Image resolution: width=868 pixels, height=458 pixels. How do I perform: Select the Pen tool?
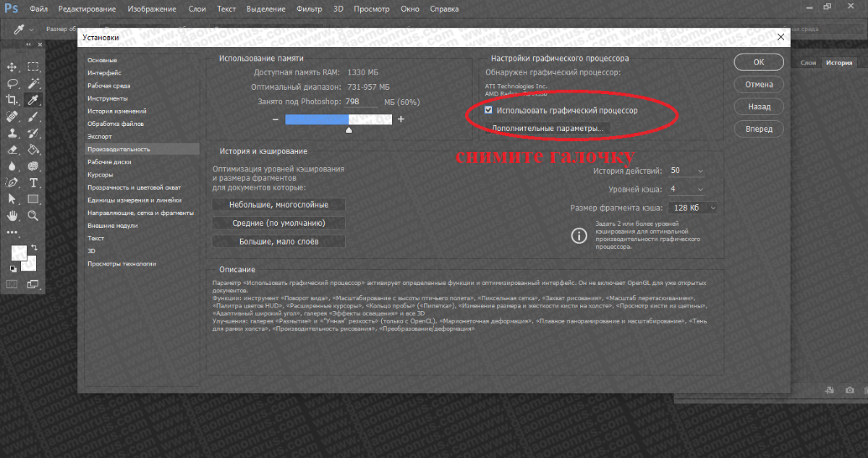click(x=12, y=182)
